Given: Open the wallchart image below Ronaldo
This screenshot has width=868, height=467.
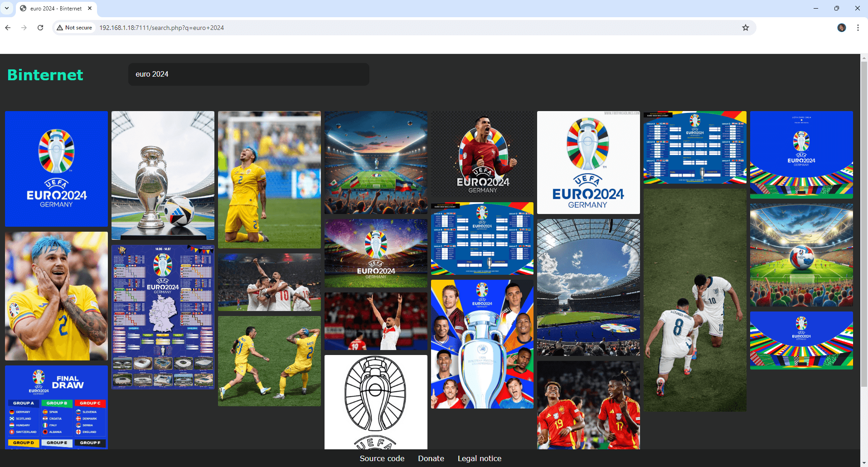Looking at the screenshot, I should click(482, 238).
